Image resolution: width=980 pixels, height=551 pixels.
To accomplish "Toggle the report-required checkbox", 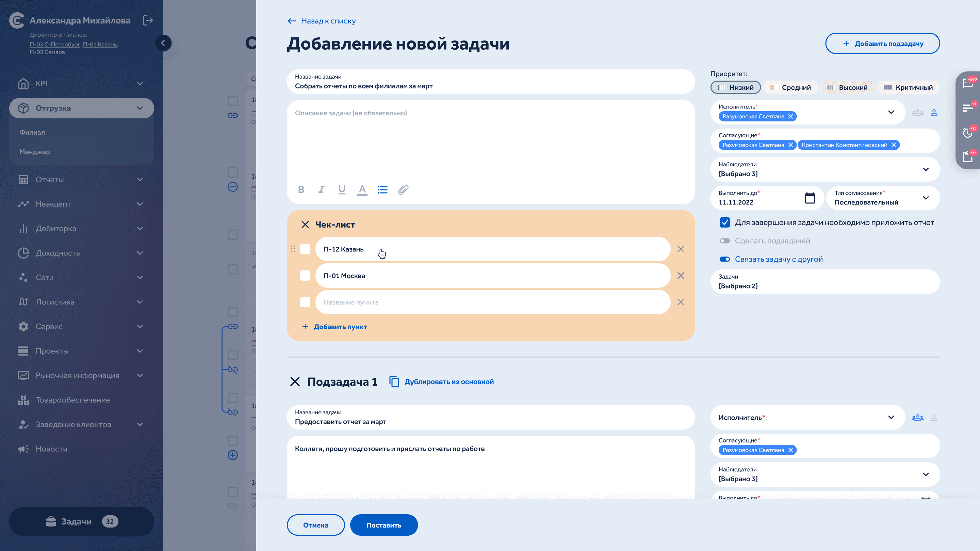I will point(724,222).
